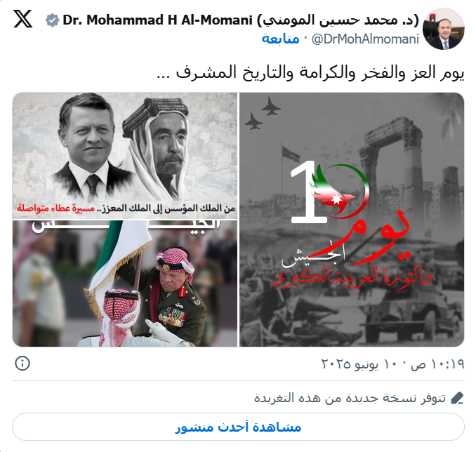The width and height of the screenshot is (476, 452).
Task: Click the red caption مسيرة عطاء متواصلة
Action: click(x=55, y=208)
